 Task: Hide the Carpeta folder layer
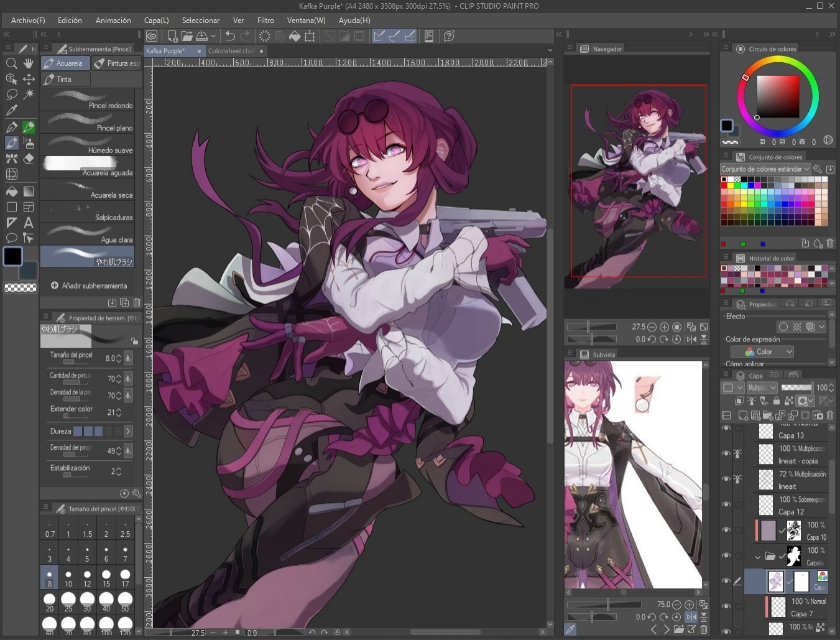726,555
